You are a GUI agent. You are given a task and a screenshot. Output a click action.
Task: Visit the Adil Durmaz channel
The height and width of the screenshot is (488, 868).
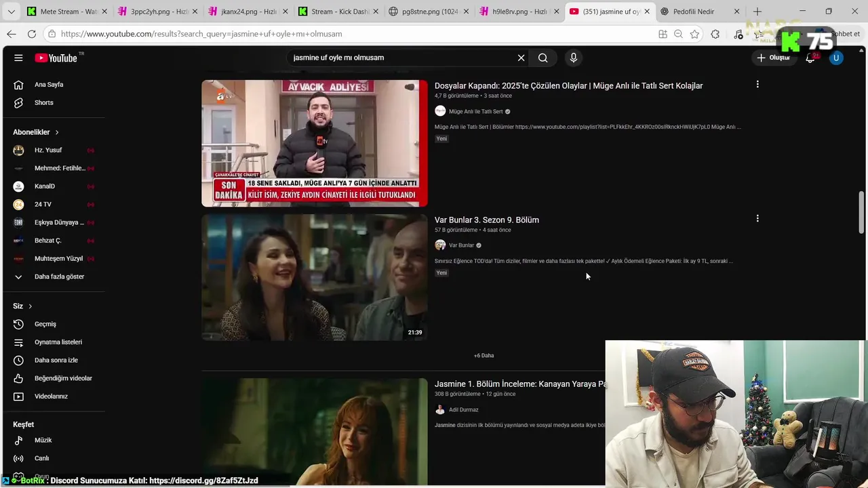pyautogui.click(x=463, y=409)
